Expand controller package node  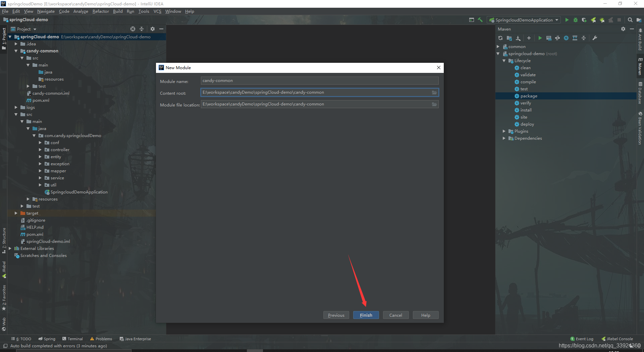click(x=40, y=150)
